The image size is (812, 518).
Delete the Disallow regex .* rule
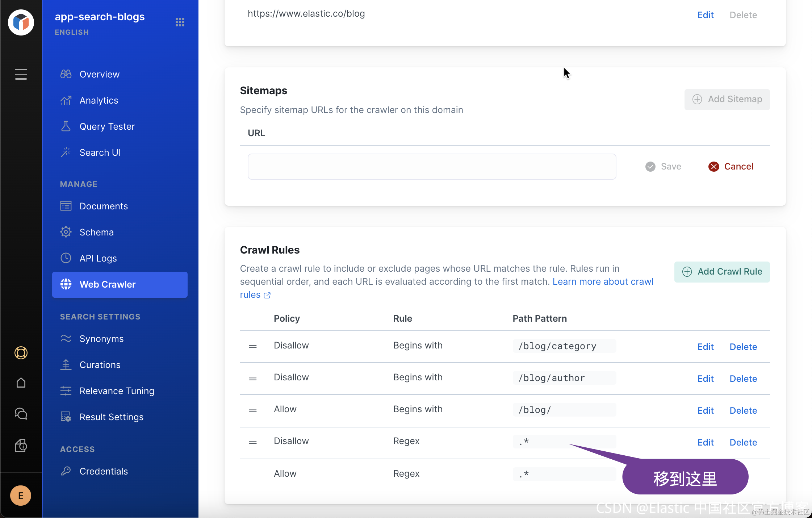(x=743, y=442)
